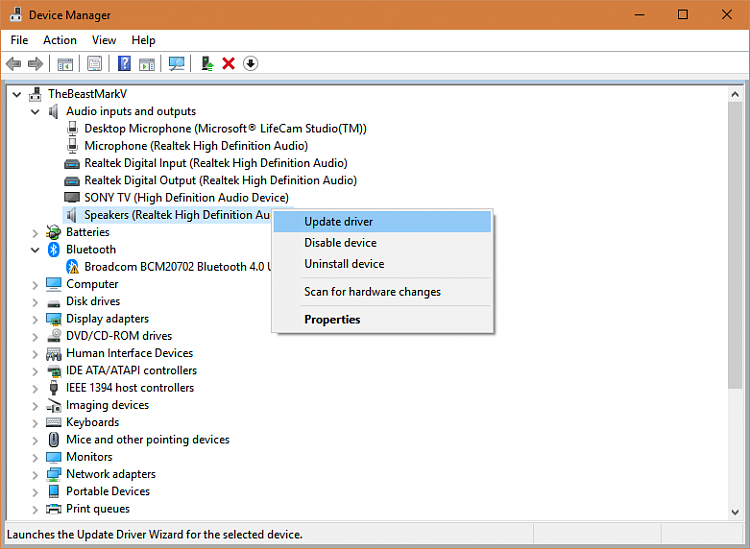
Task: Click the Speakers device icon
Action: coord(71,215)
